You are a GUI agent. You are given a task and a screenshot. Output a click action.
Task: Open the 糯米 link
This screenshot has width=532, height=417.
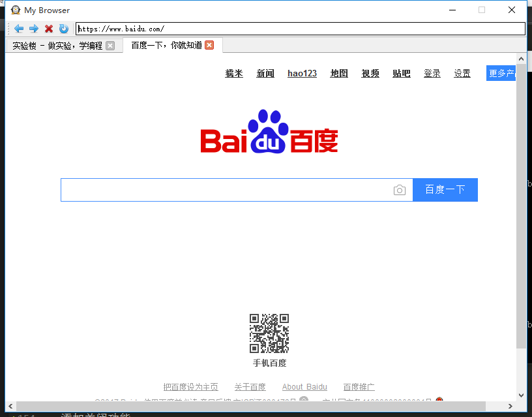[x=234, y=73]
